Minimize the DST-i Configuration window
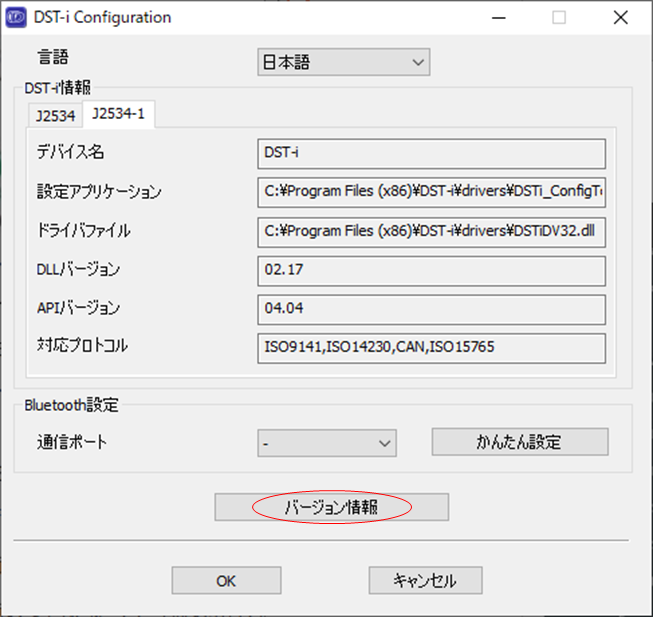Image resolution: width=653 pixels, height=617 pixels. click(498, 17)
